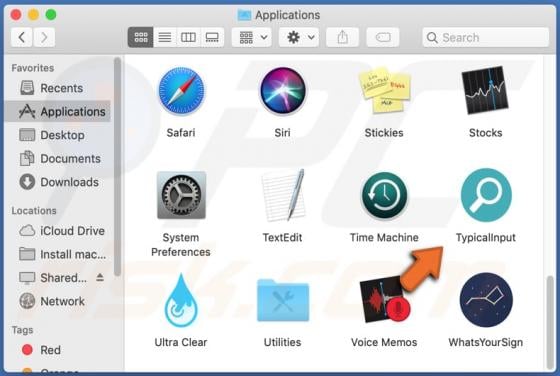Click the Share toolbar button
Viewport: 560px width, 376px height.
pyautogui.click(x=342, y=37)
